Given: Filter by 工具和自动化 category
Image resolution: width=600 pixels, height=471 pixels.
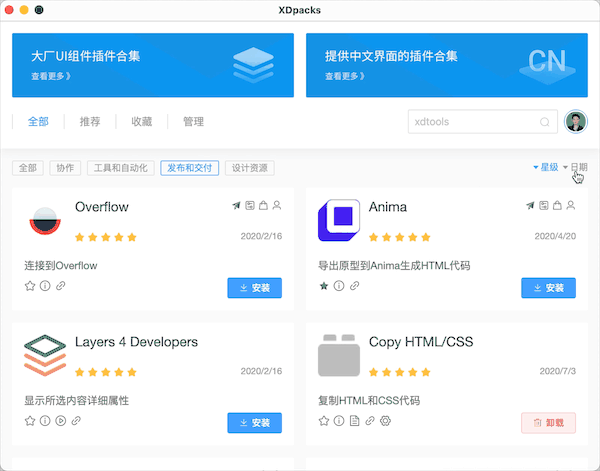Looking at the screenshot, I should point(121,168).
